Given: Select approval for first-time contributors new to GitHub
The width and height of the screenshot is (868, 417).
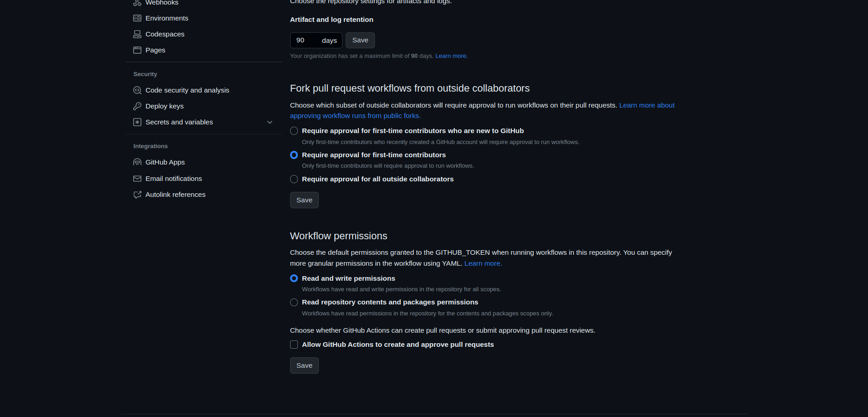Looking at the screenshot, I should (294, 131).
